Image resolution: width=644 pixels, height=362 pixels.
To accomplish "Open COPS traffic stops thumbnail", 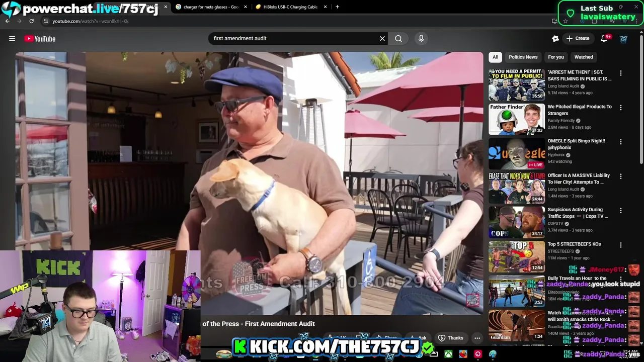I will pos(517,222).
